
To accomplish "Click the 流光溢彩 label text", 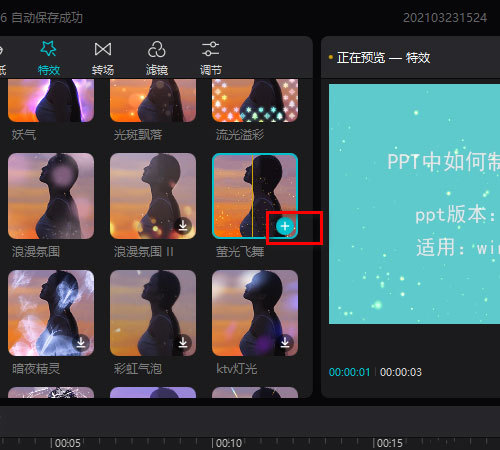I will pyautogui.click(x=240, y=135).
